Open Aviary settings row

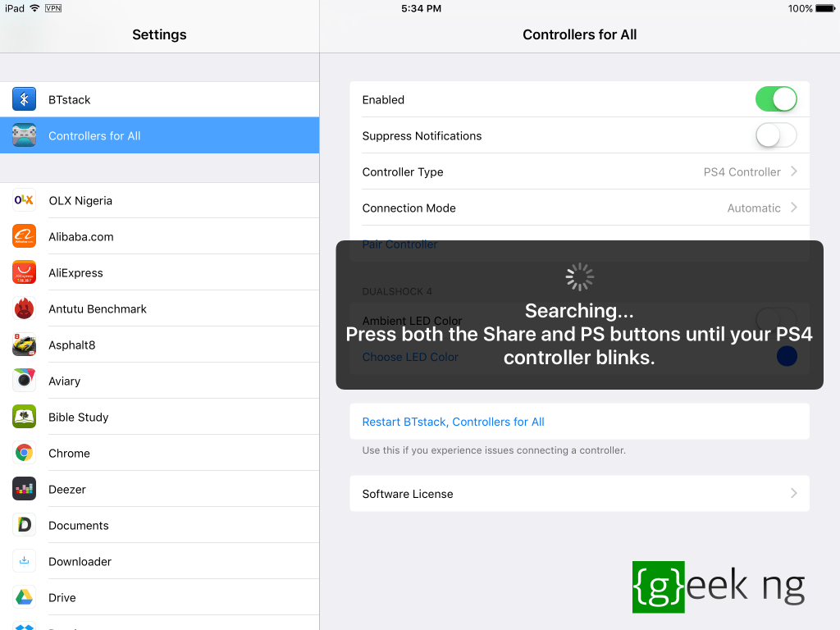click(160, 381)
